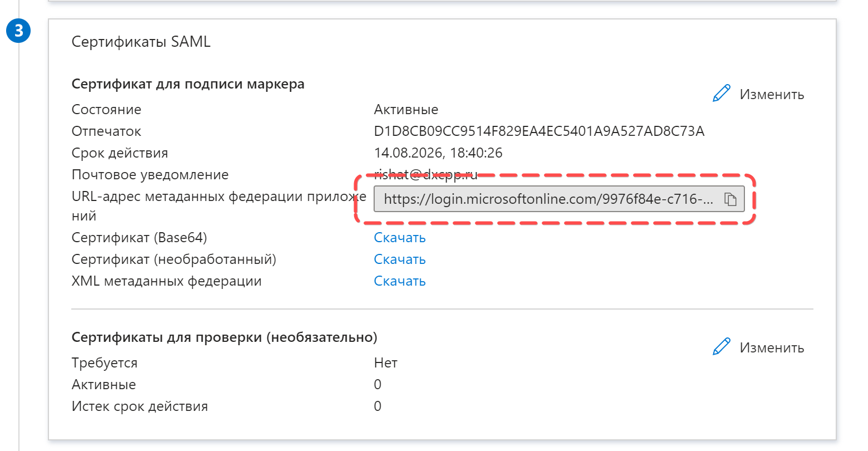Click the pencil icon for Сертификаты для проверки

(721, 347)
